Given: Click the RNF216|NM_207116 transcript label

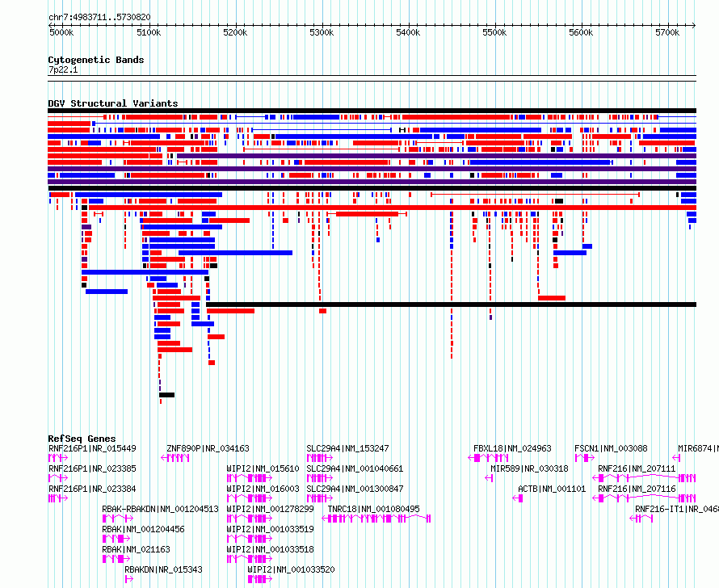Looking at the screenshot, I should 637,489.
